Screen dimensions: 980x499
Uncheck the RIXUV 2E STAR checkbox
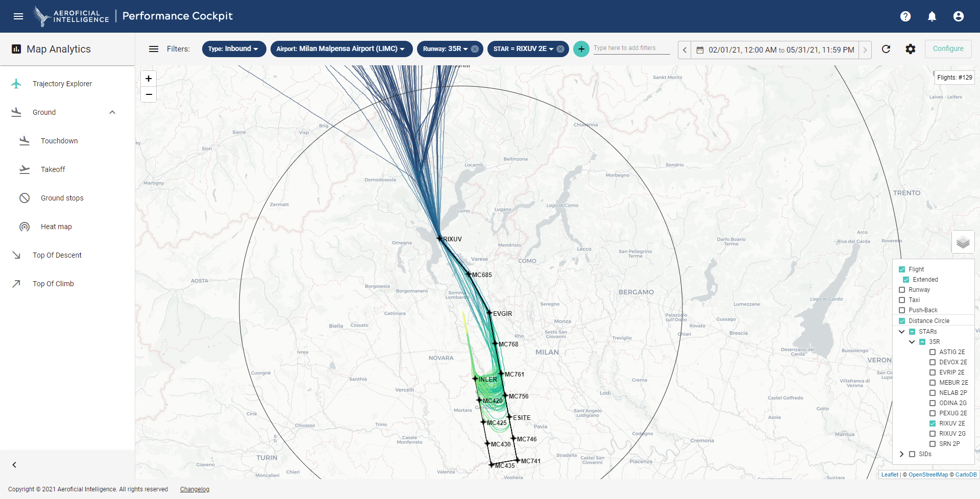[x=933, y=423]
